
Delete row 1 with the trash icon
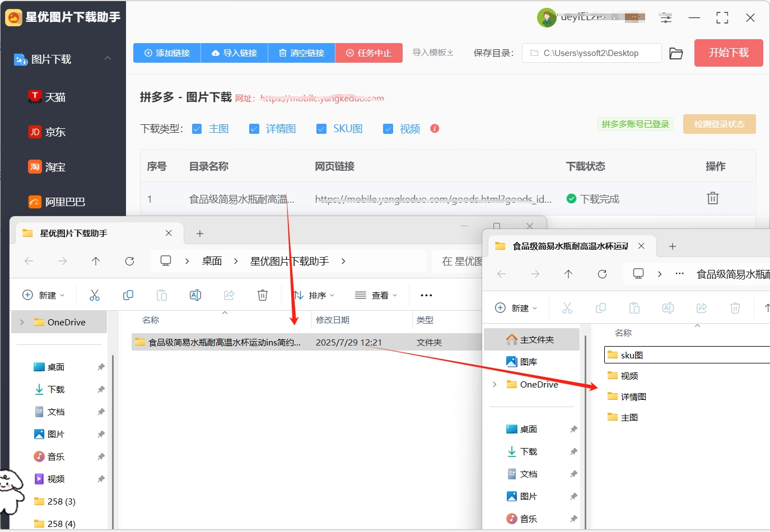coord(712,198)
